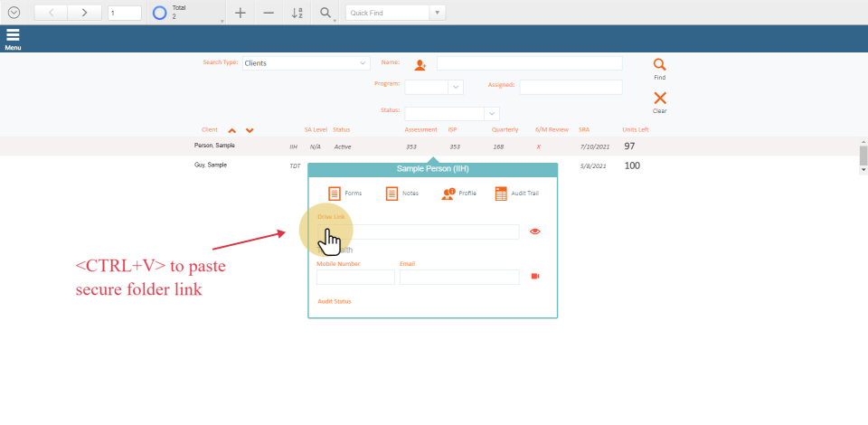Click the plus new record button
This screenshot has height=425, width=868.
click(x=240, y=13)
